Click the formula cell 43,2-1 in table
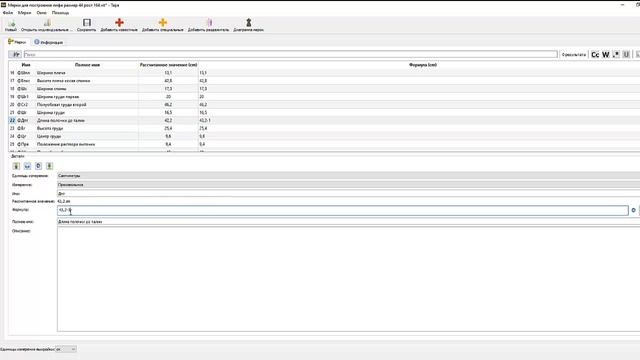 point(419,120)
